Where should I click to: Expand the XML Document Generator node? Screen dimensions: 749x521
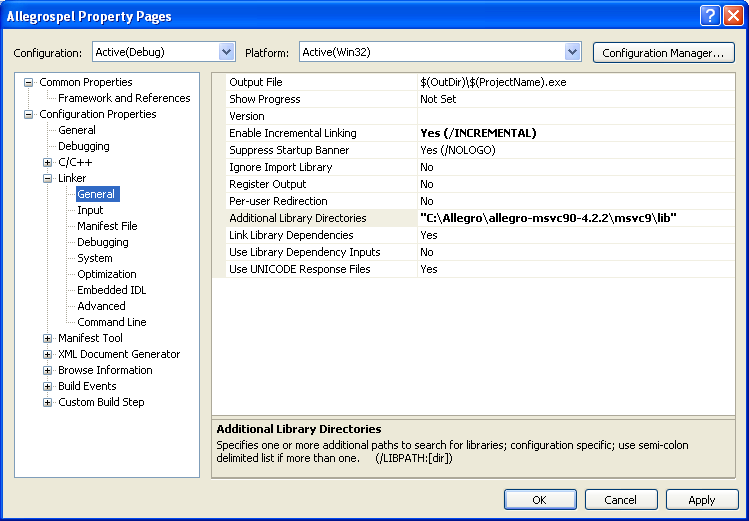tap(47, 354)
